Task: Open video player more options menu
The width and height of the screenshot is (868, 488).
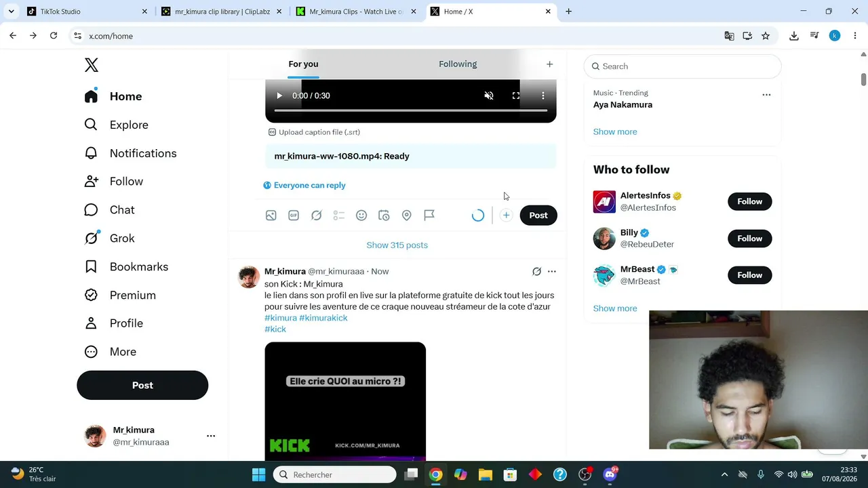Action: pyautogui.click(x=543, y=96)
